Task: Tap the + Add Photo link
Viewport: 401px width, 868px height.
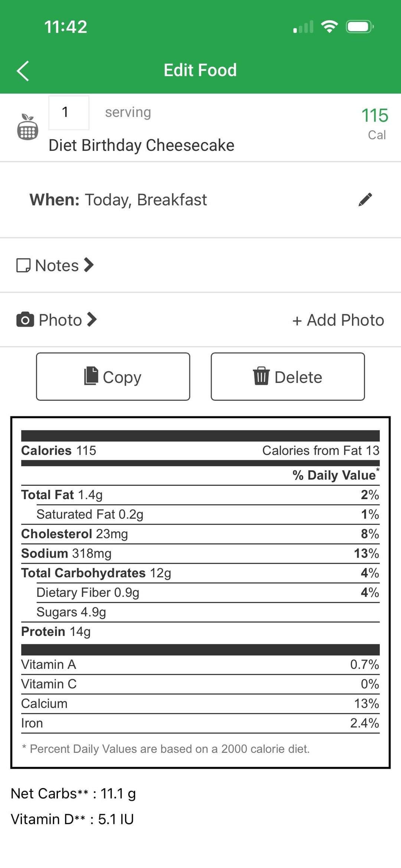Action: [338, 320]
